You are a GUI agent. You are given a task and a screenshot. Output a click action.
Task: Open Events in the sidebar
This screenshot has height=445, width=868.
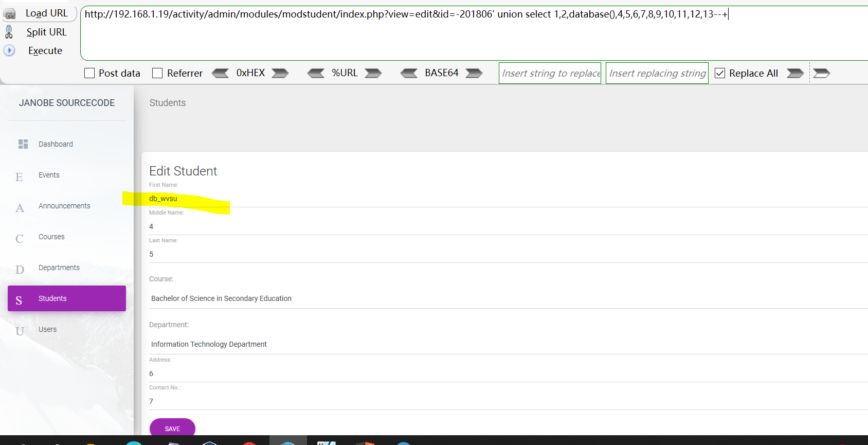point(49,175)
